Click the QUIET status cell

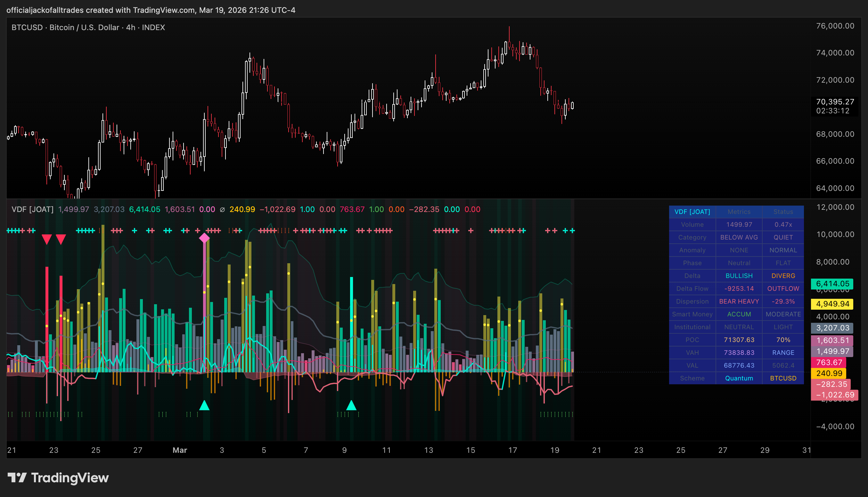[x=783, y=237]
